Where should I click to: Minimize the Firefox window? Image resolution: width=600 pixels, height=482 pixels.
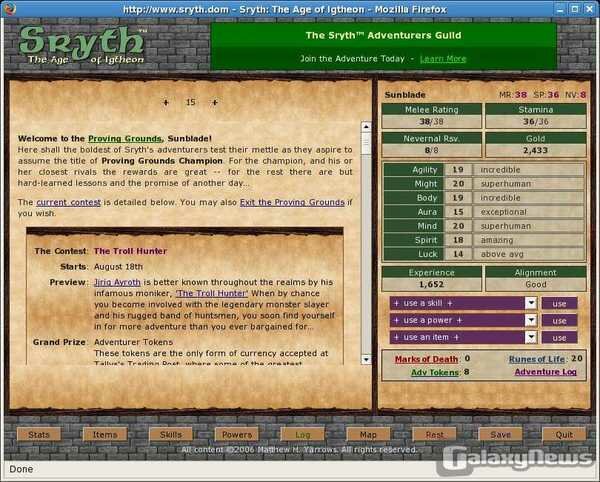pyautogui.click(x=560, y=9)
